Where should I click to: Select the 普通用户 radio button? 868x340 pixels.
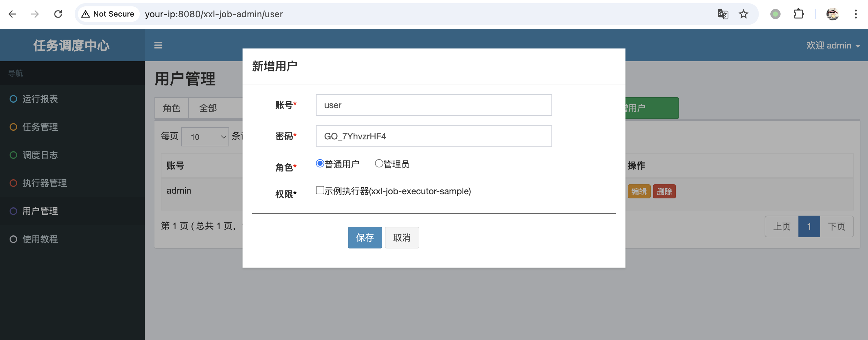click(x=320, y=164)
